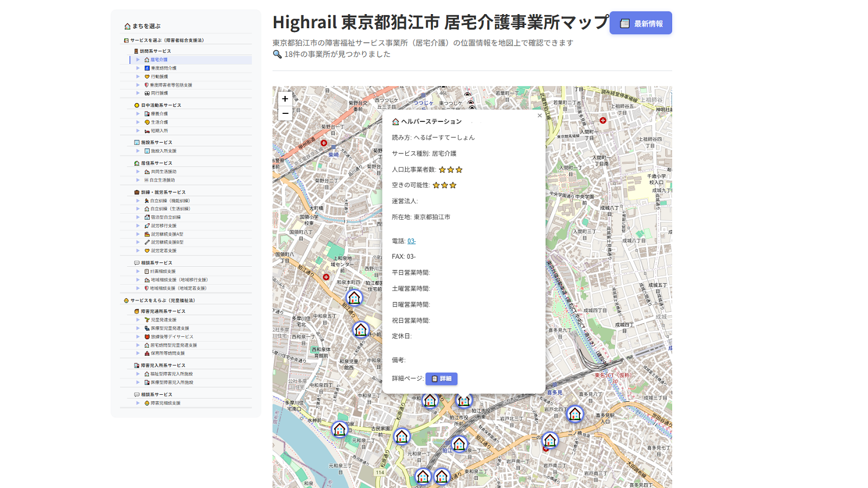868x488 pixels.
Task: Click the bed icon for 短期入所
Action: [146, 131]
